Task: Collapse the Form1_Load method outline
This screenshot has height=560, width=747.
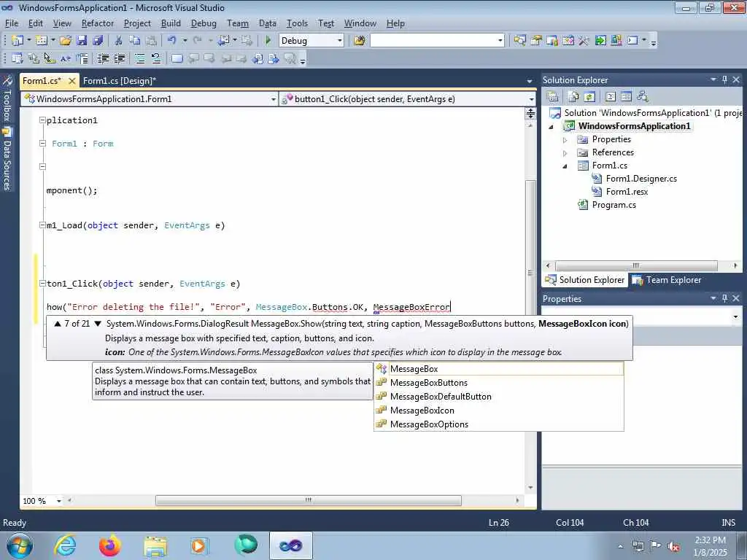Action: 42,225
